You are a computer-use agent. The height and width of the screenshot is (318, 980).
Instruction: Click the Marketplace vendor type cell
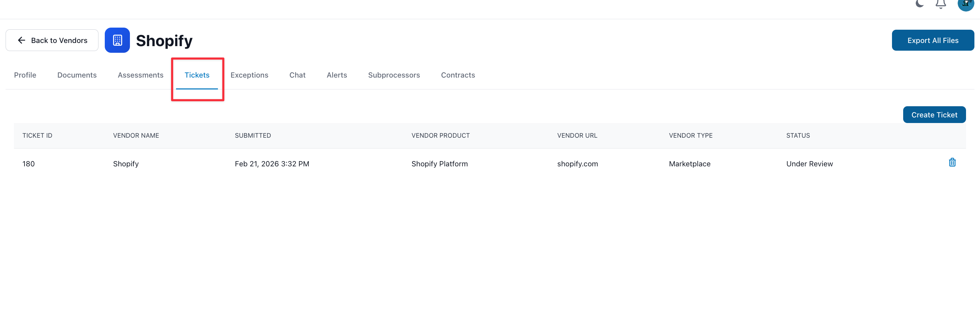[x=690, y=164]
